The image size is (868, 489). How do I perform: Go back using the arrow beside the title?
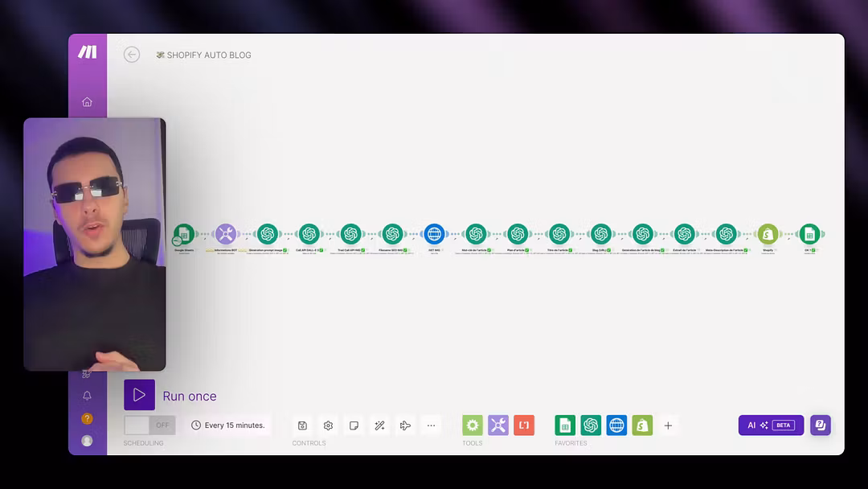coord(132,55)
